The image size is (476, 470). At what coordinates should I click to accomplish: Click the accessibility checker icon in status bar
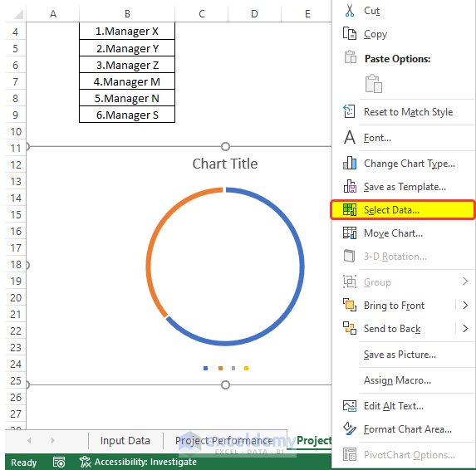click(85, 462)
